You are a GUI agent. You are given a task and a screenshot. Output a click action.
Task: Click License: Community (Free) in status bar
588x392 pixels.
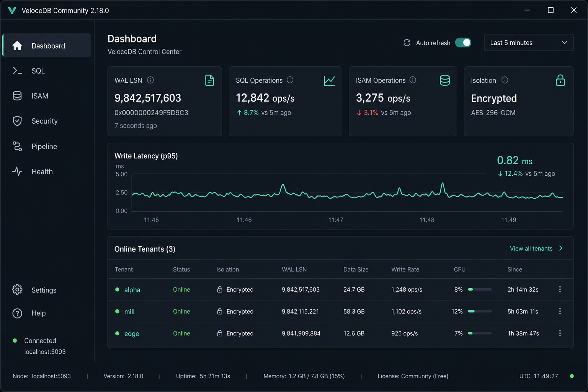413,376
